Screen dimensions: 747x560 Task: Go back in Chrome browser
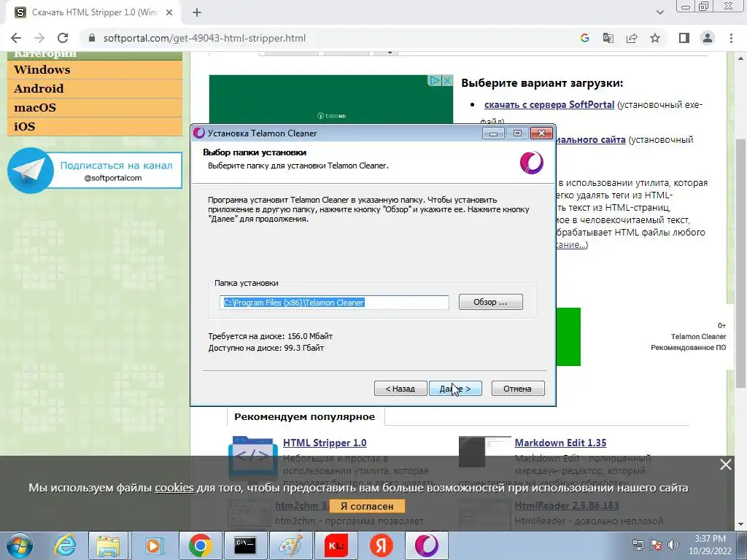coord(16,38)
